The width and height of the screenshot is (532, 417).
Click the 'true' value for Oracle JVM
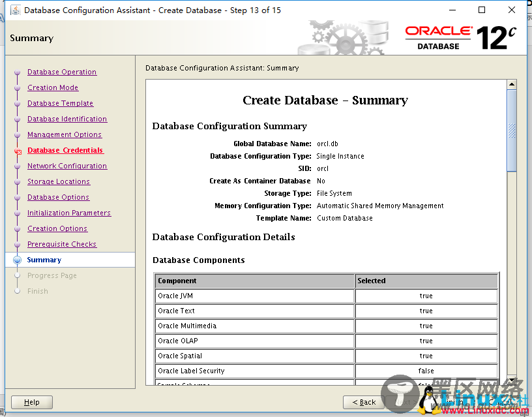tap(426, 296)
